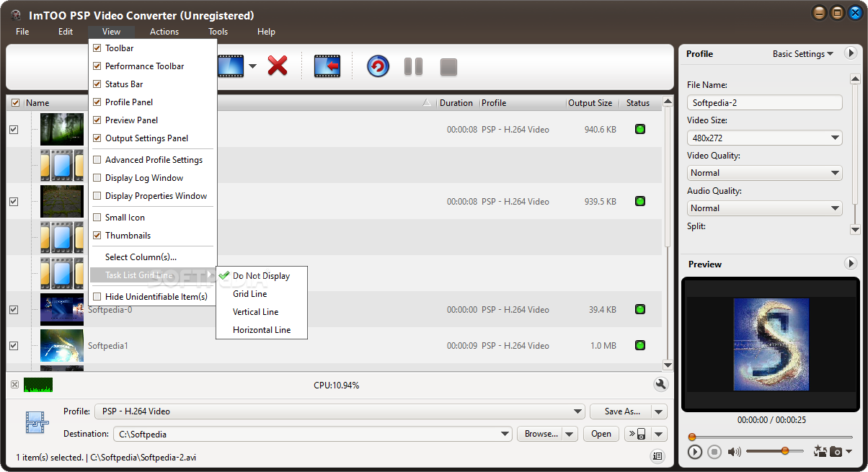Open Audio Quality dropdown

point(765,208)
